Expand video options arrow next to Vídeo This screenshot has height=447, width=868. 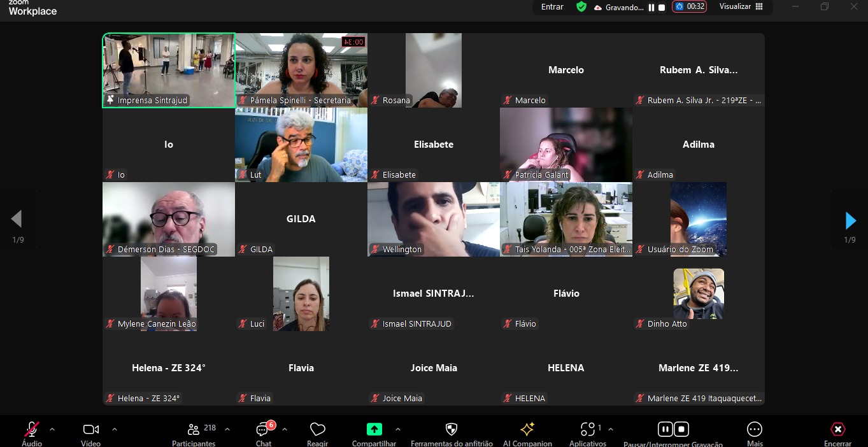115,429
